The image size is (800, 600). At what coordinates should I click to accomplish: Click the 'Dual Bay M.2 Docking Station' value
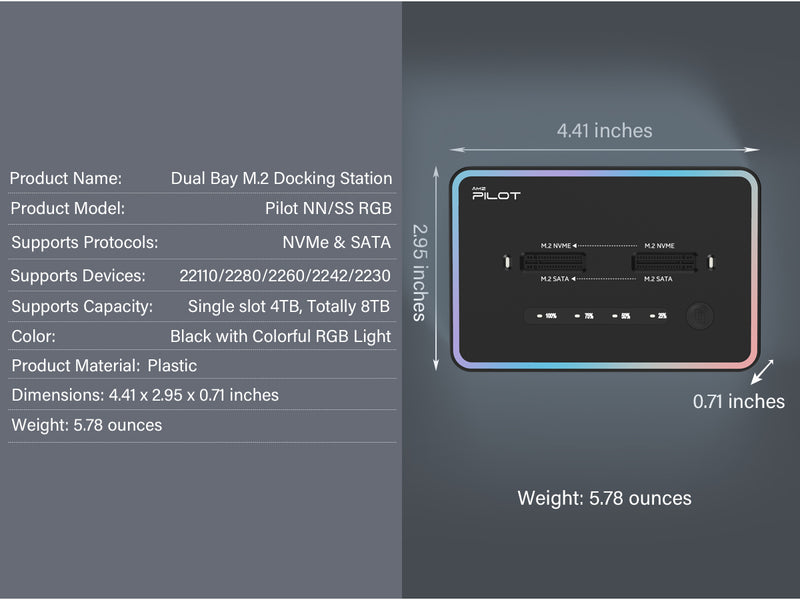pyautogui.click(x=281, y=179)
